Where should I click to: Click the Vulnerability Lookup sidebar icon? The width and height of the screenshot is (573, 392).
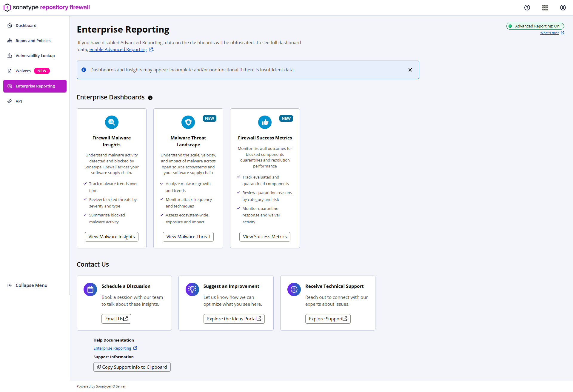click(x=10, y=56)
